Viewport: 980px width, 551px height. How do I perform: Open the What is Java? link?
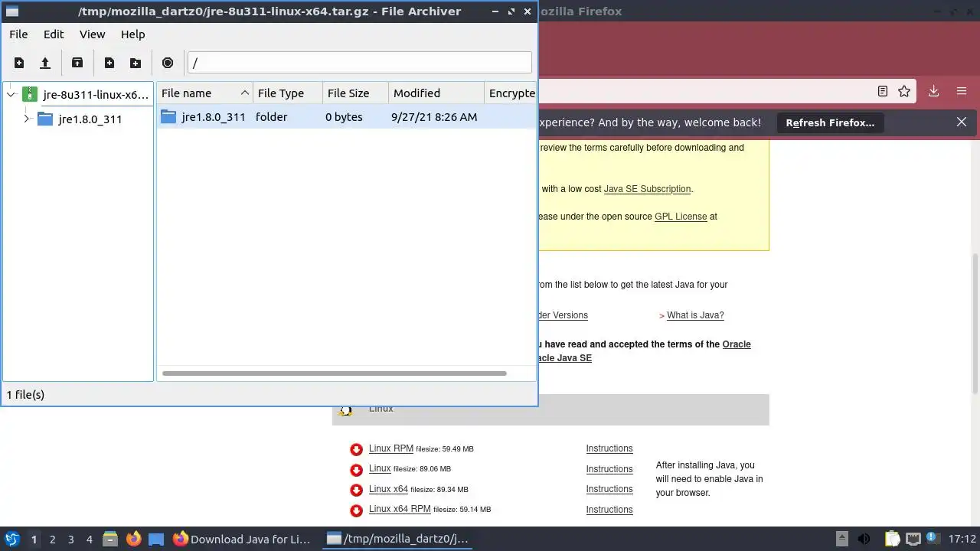click(x=695, y=315)
